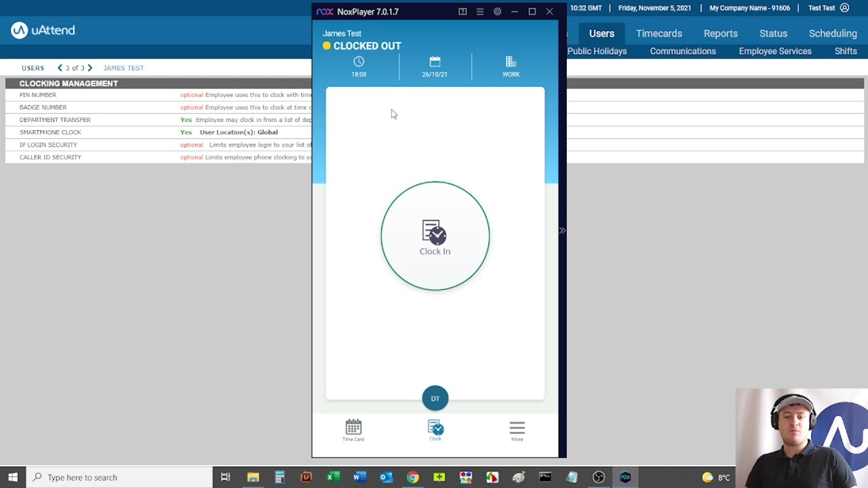Open Google Chrome from taskbar
Viewport: 868px width, 488px height.
(412, 477)
